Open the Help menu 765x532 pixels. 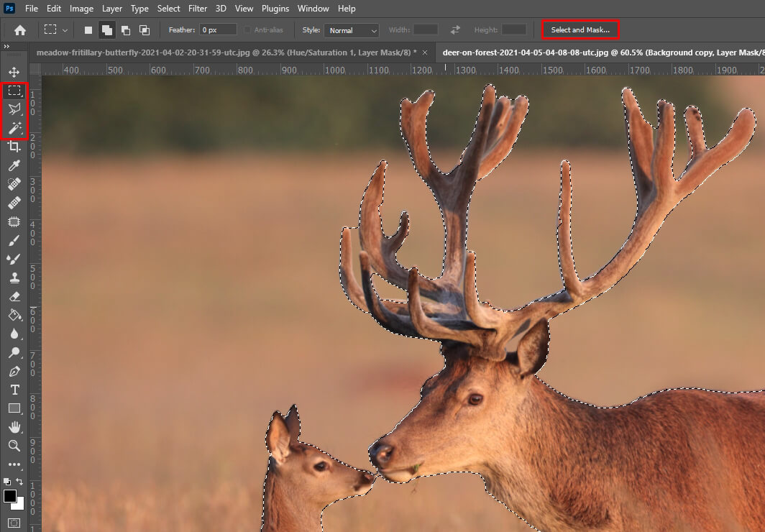(x=347, y=9)
